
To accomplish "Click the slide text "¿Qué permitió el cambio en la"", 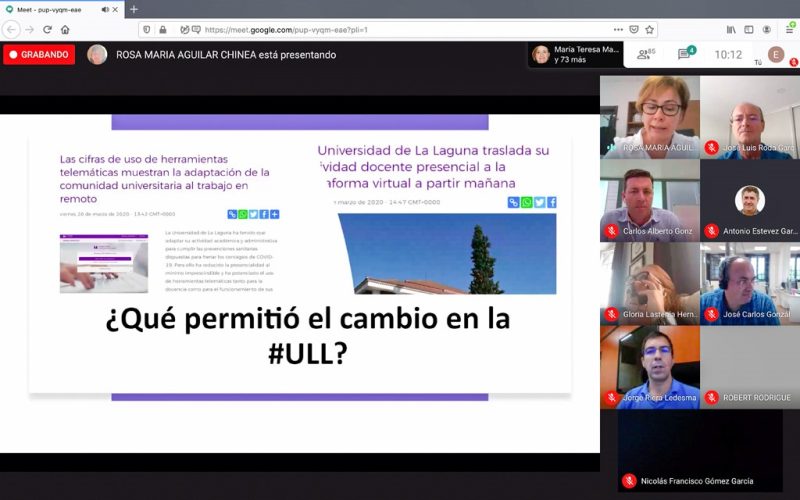I will (308, 319).
